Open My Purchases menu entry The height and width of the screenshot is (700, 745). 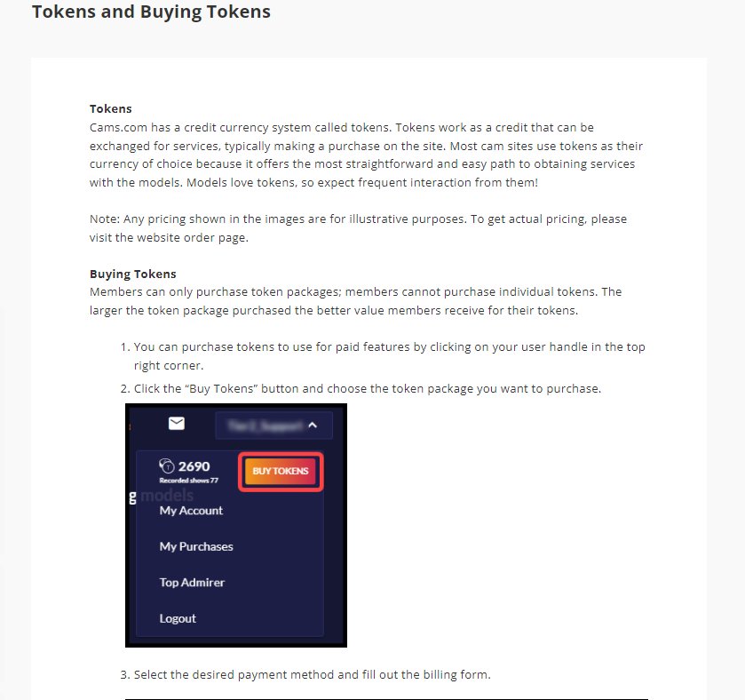pos(196,546)
